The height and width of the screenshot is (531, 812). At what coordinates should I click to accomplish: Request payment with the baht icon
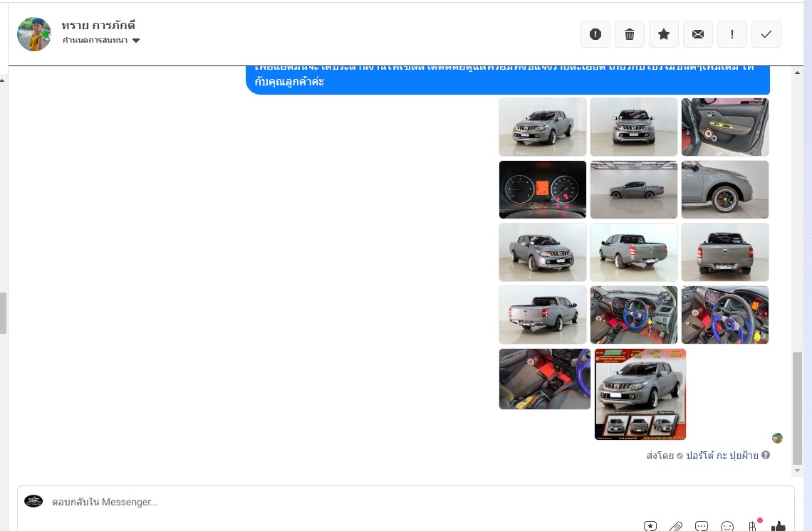[x=753, y=527]
